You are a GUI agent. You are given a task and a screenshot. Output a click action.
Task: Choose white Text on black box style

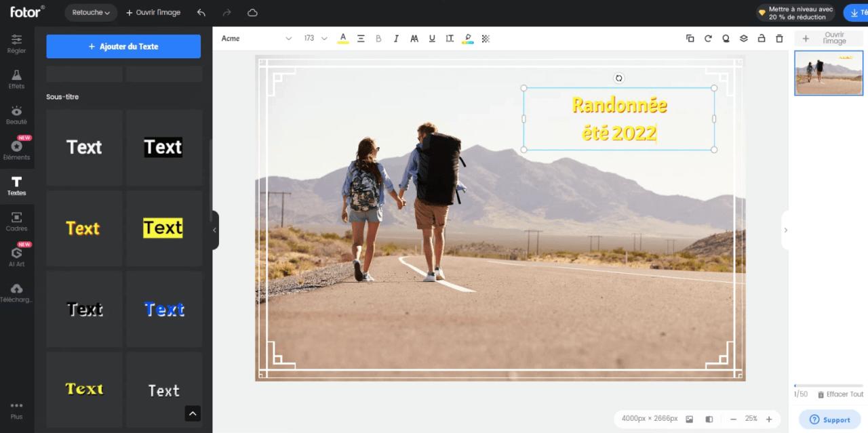[164, 148]
